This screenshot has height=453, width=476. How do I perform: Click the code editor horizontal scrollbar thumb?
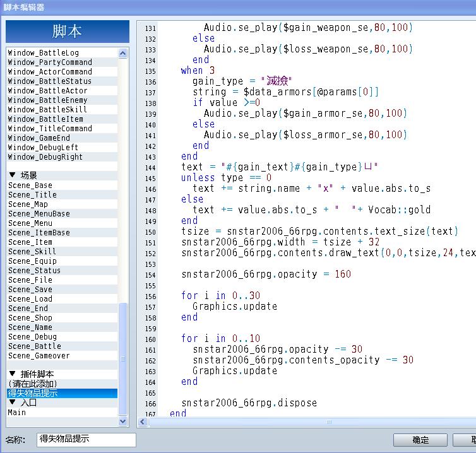click(312, 421)
